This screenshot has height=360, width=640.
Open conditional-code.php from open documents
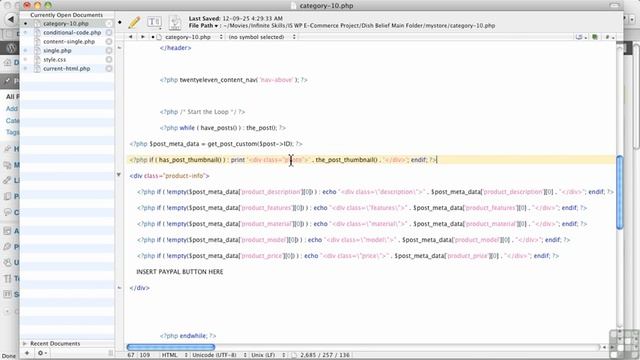pos(72,33)
